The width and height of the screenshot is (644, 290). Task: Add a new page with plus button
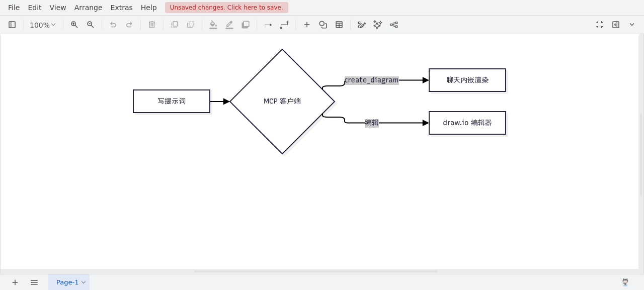coord(15,282)
